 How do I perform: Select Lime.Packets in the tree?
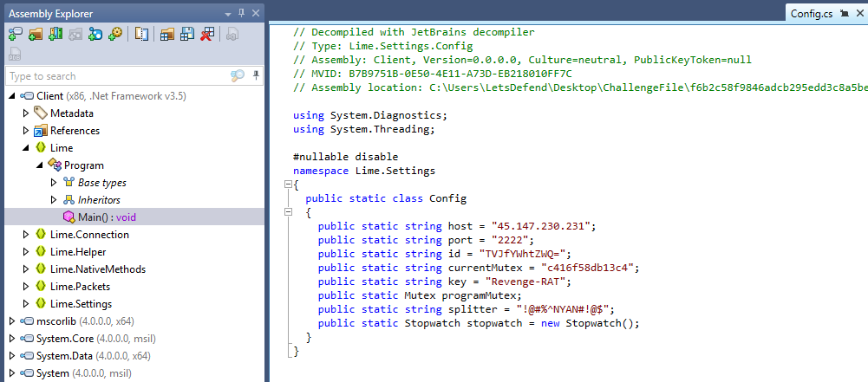click(x=81, y=287)
